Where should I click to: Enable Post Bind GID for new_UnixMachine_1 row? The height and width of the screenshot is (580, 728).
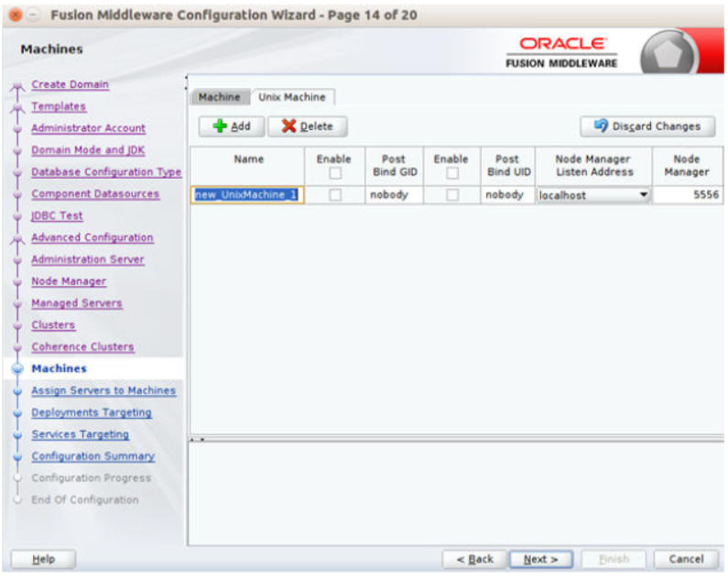click(335, 195)
